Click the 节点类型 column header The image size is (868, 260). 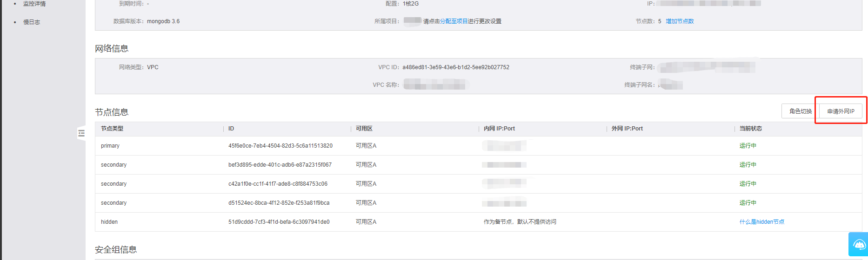coord(112,129)
